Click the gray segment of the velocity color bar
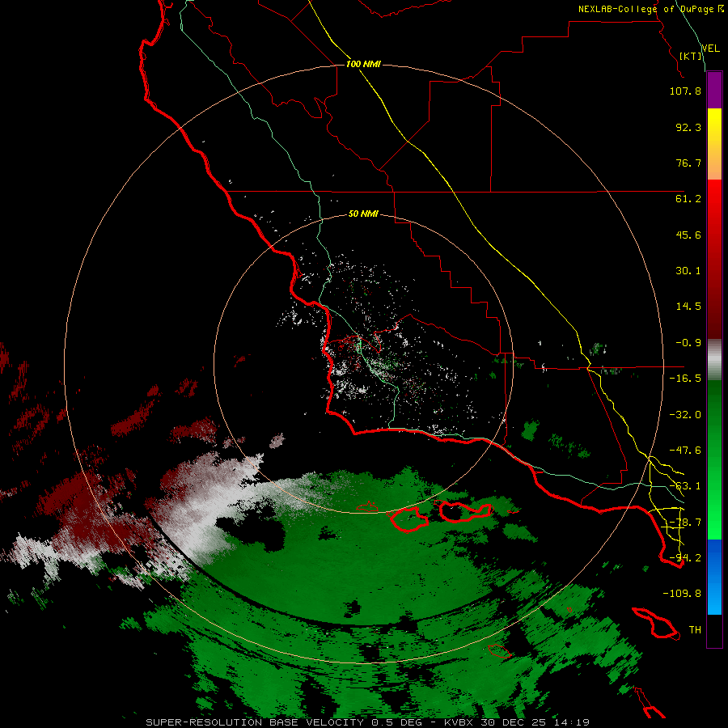This screenshot has height=728, width=728. pos(714,360)
